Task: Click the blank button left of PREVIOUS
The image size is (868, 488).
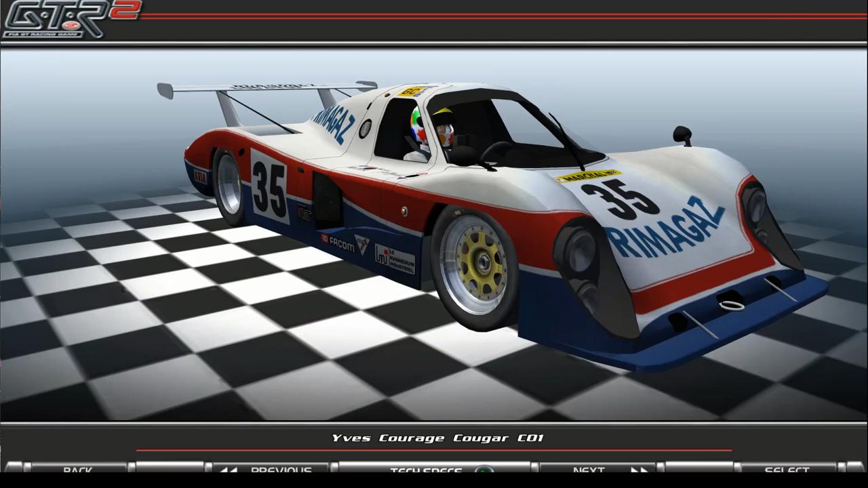Action: tap(170, 468)
